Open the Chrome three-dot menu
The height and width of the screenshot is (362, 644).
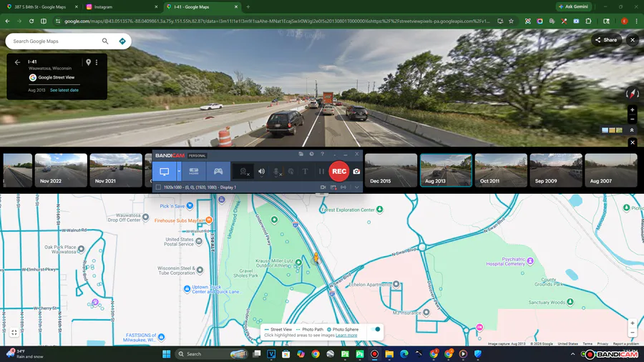(636, 21)
